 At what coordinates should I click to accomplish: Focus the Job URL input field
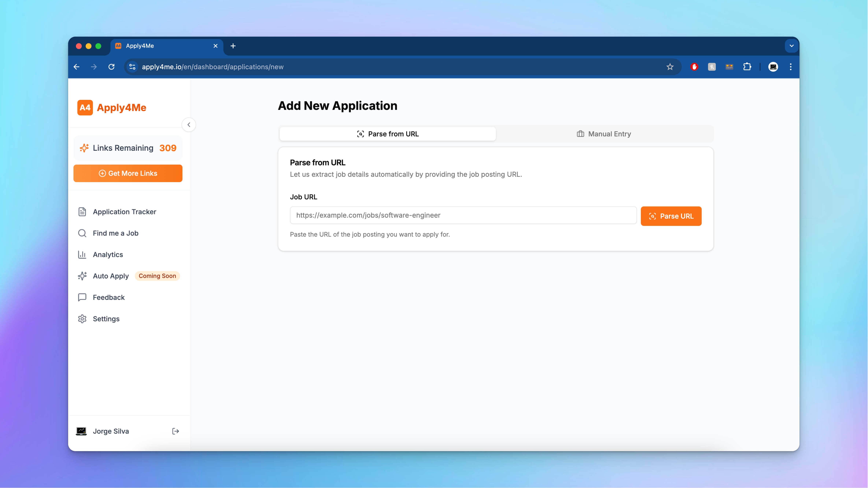463,215
